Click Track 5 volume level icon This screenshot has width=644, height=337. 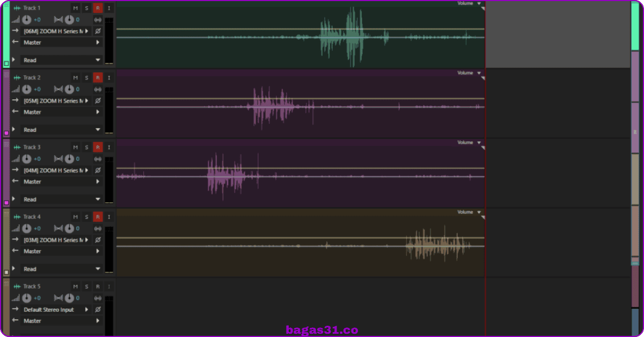(x=16, y=298)
